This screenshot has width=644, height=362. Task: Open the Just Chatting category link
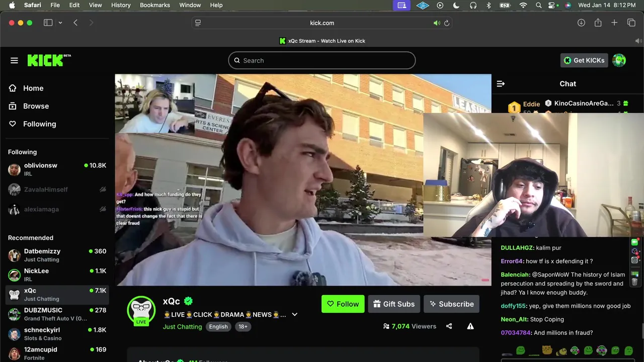point(182,326)
